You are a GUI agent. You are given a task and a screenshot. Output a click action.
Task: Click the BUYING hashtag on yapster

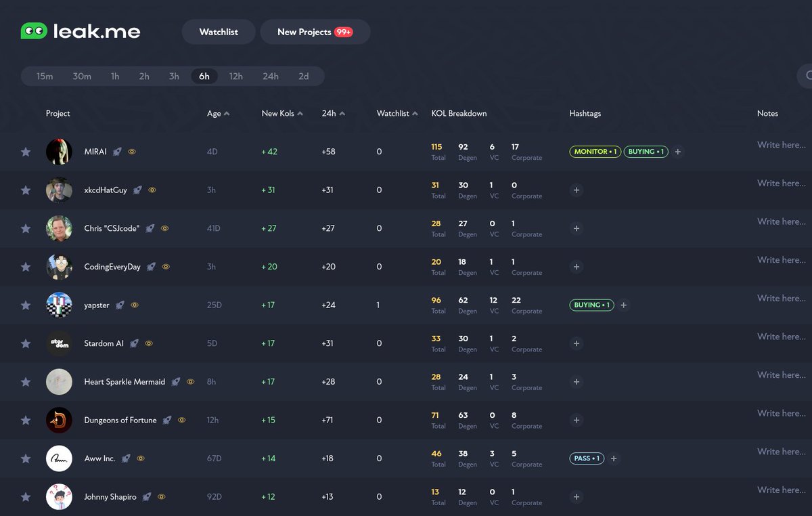point(592,305)
